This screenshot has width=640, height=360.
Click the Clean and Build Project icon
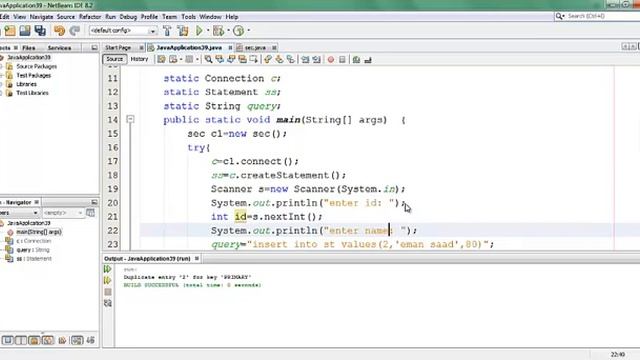(x=183, y=31)
